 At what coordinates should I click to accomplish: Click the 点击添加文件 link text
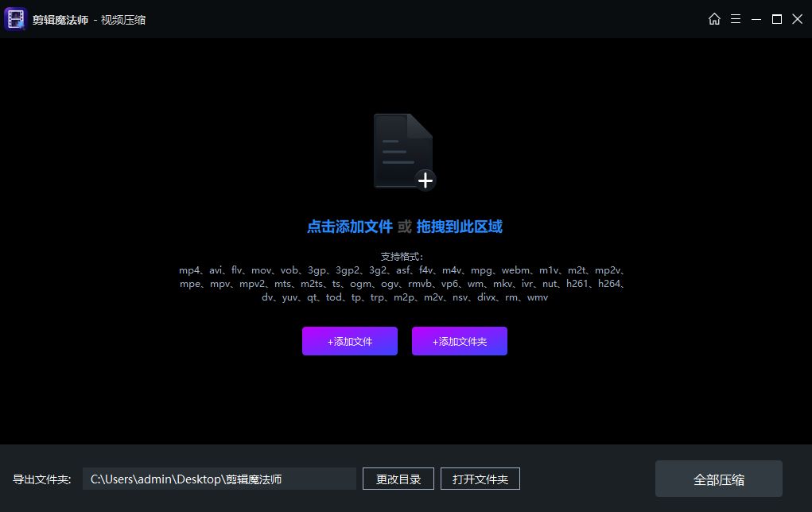[x=350, y=227]
